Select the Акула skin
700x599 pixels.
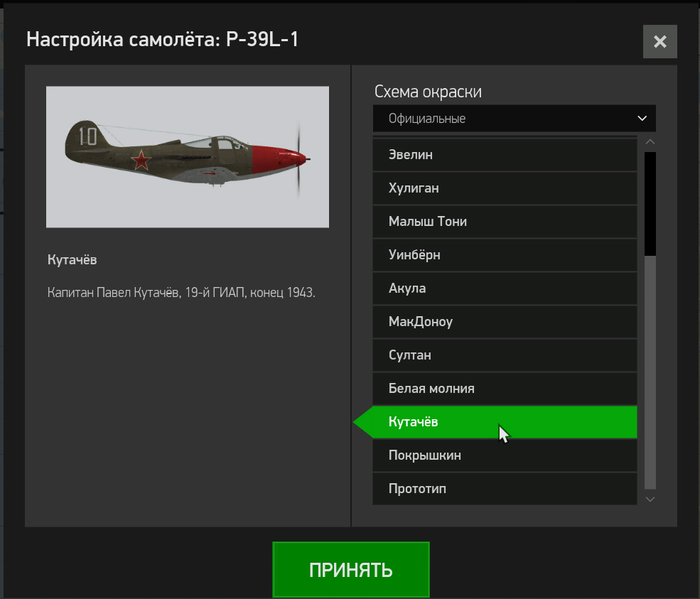[x=505, y=288]
